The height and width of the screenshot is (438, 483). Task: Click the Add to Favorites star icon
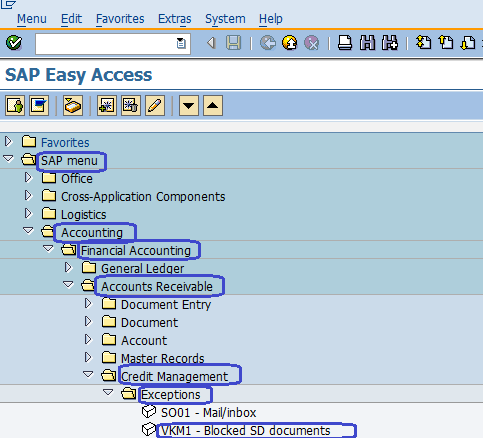(x=107, y=106)
